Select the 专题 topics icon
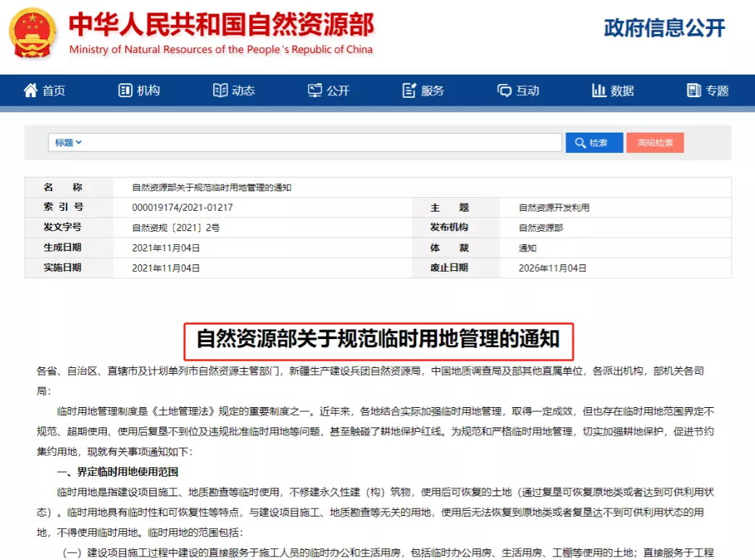 pos(694,90)
